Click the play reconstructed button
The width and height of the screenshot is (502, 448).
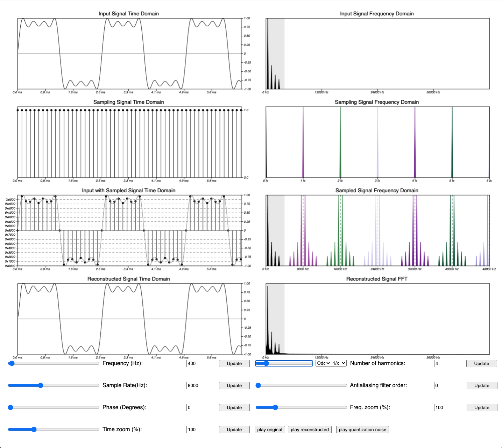coord(310,429)
